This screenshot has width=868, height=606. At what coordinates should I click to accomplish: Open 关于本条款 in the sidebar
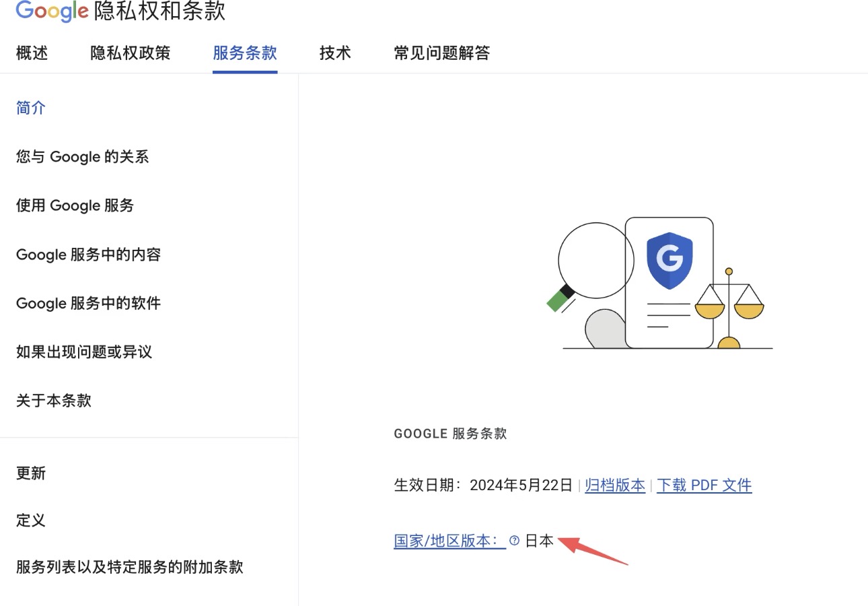click(x=54, y=401)
